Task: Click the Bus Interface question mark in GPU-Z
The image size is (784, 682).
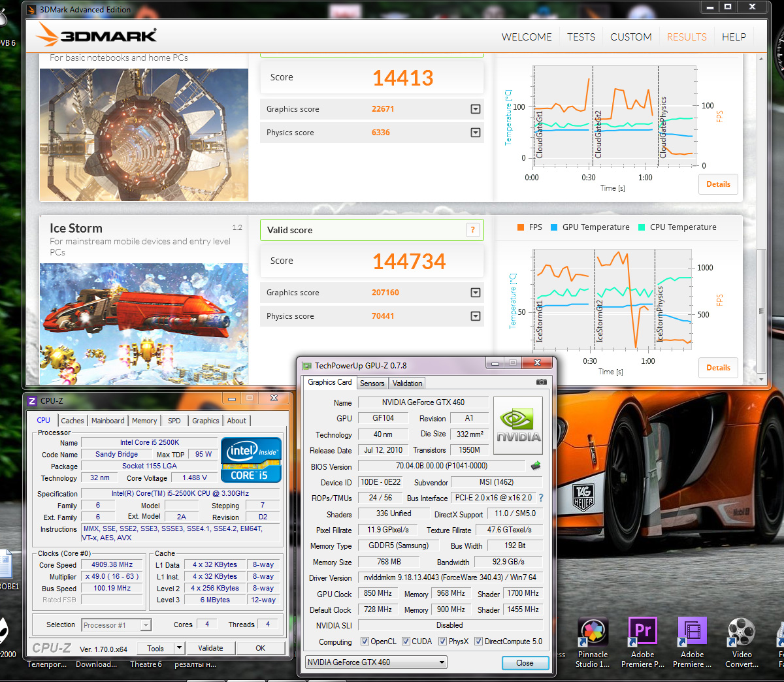Action: (541, 498)
